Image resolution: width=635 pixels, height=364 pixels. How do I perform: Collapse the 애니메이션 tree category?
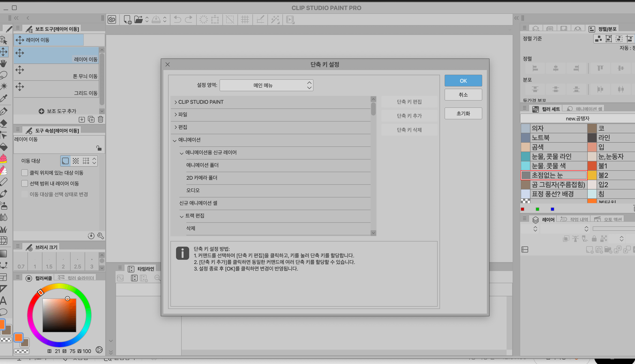pyautogui.click(x=175, y=140)
